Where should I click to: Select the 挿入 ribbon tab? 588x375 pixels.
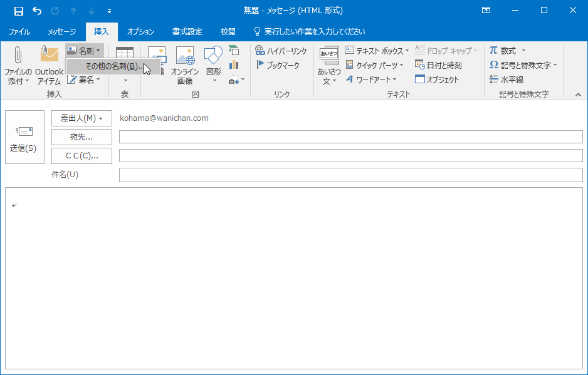(x=102, y=32)
